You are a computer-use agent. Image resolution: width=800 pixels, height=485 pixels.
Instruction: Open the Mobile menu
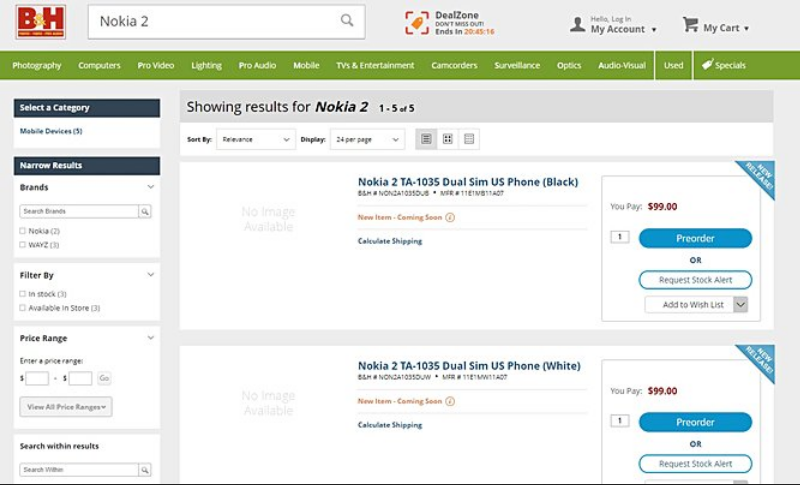pos(306,65)
